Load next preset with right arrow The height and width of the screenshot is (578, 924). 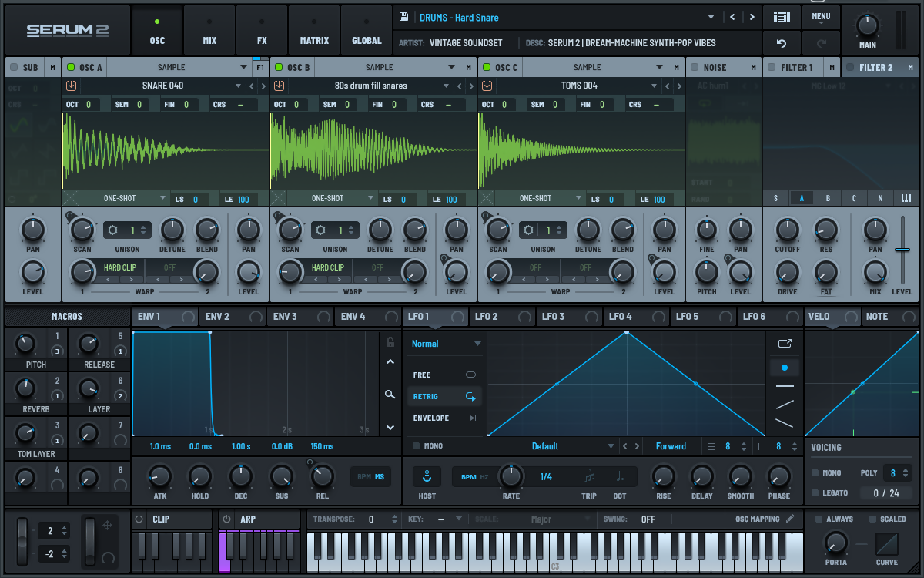click(752, 17)
